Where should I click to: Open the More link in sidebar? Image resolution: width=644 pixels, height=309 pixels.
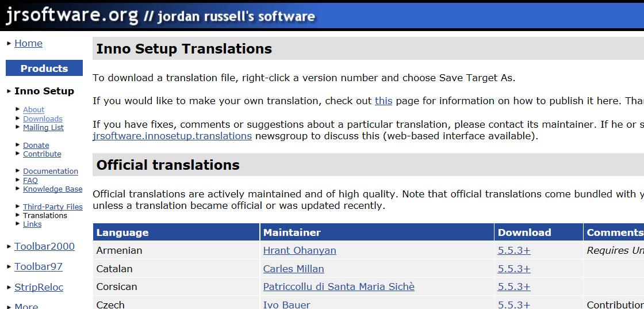26,306
